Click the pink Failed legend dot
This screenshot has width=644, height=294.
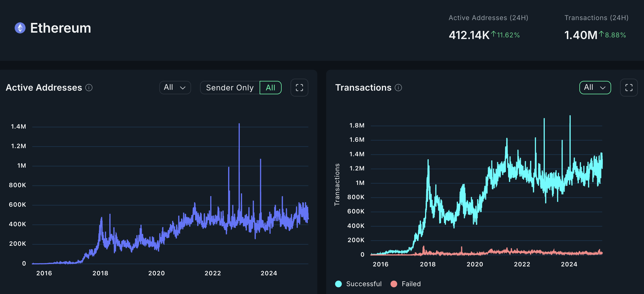[394, 284]
